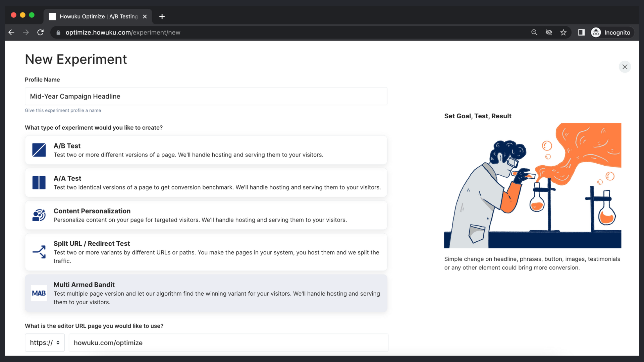Choose the A/A Test option card
Viewport: 644px width, 362px height.
click(206, 183)
